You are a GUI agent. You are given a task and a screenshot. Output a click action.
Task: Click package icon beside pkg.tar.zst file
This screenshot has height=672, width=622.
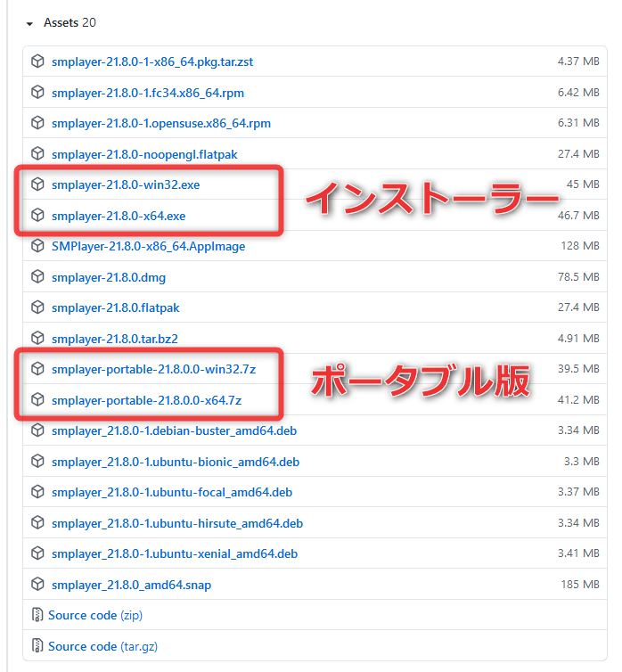37,61
